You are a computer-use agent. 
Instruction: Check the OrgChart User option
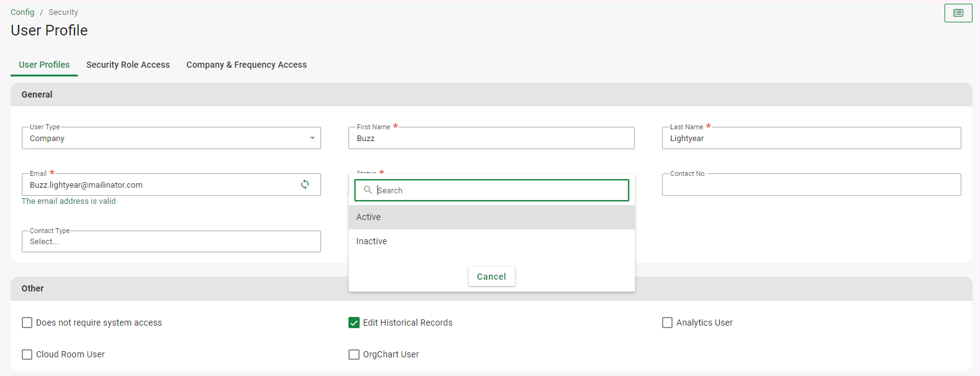point(354,354)
